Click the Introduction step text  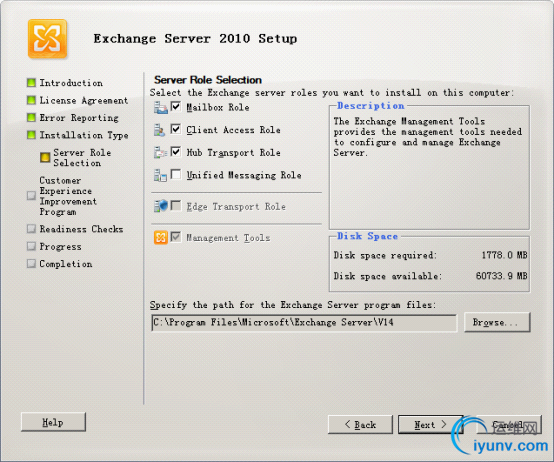[x=71, y=83]
